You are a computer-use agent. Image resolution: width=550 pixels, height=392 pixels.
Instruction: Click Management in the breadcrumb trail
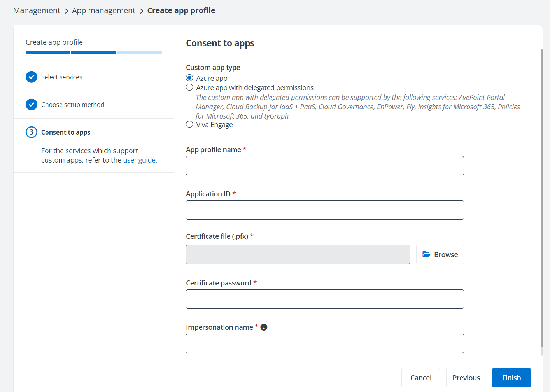pyautogui.click(x=37, y=10)
